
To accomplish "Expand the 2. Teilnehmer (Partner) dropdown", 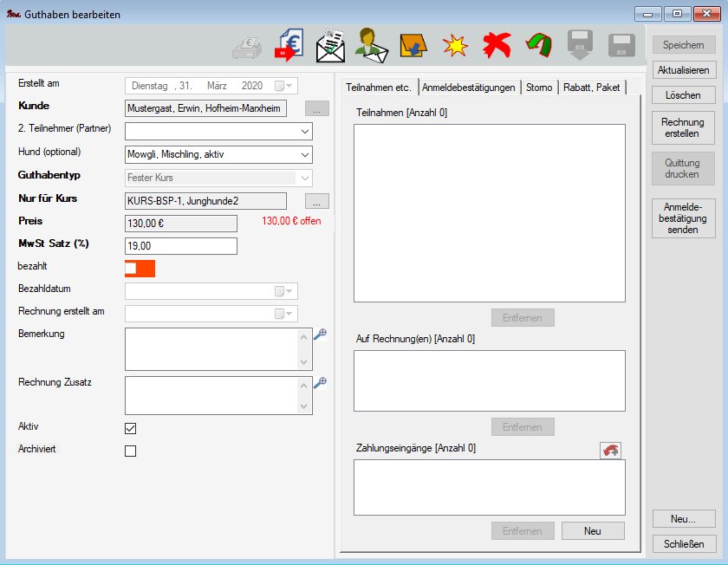I will tap(303, 132).
